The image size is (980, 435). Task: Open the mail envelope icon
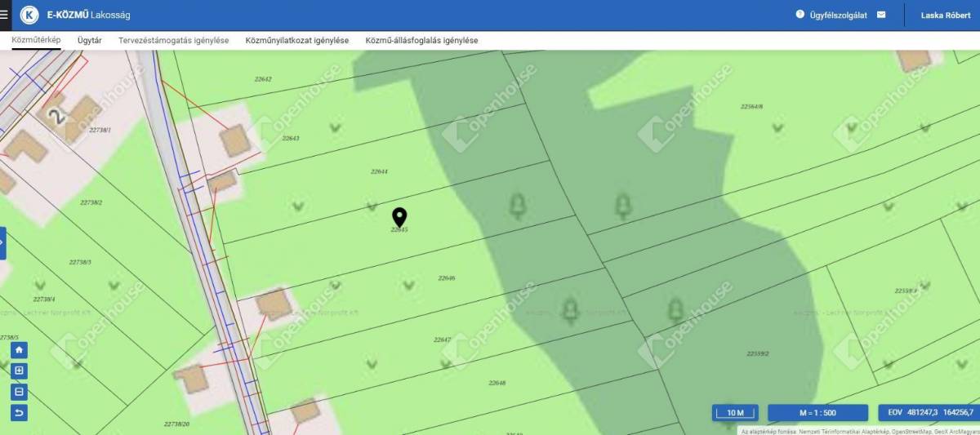[x=881, y=15]
